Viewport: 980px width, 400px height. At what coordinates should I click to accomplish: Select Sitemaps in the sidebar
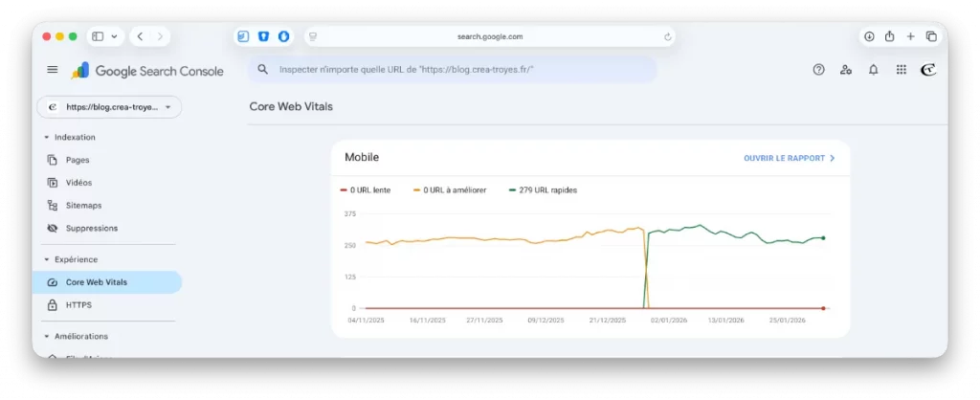[x=83, y=206]
